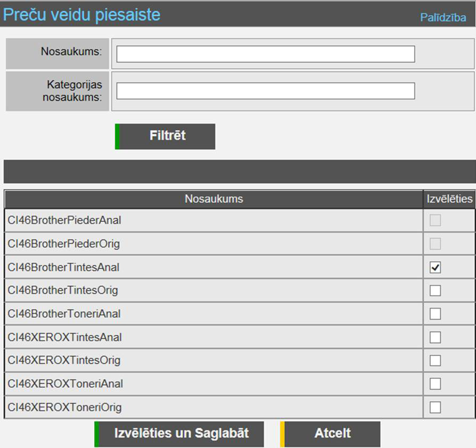Select the CI46XEROXToneriOrig row name
This screenshot has width=476, height=448.
[x=64, y=408]
